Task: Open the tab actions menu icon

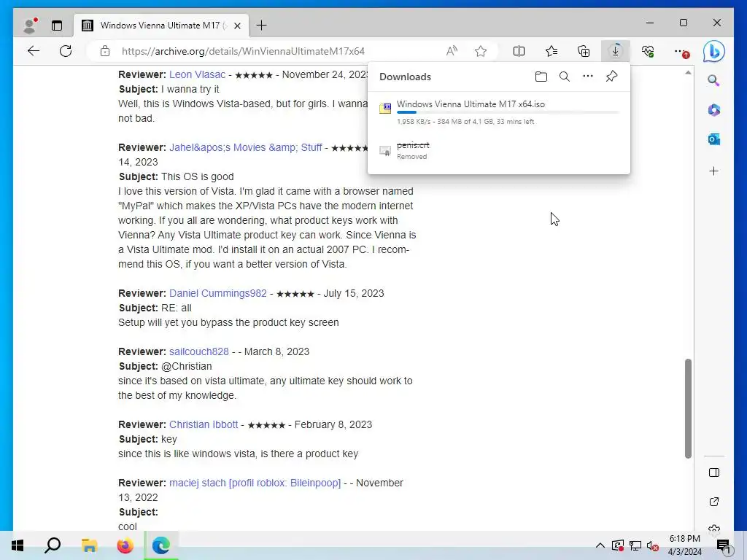Action: point(57,26)
